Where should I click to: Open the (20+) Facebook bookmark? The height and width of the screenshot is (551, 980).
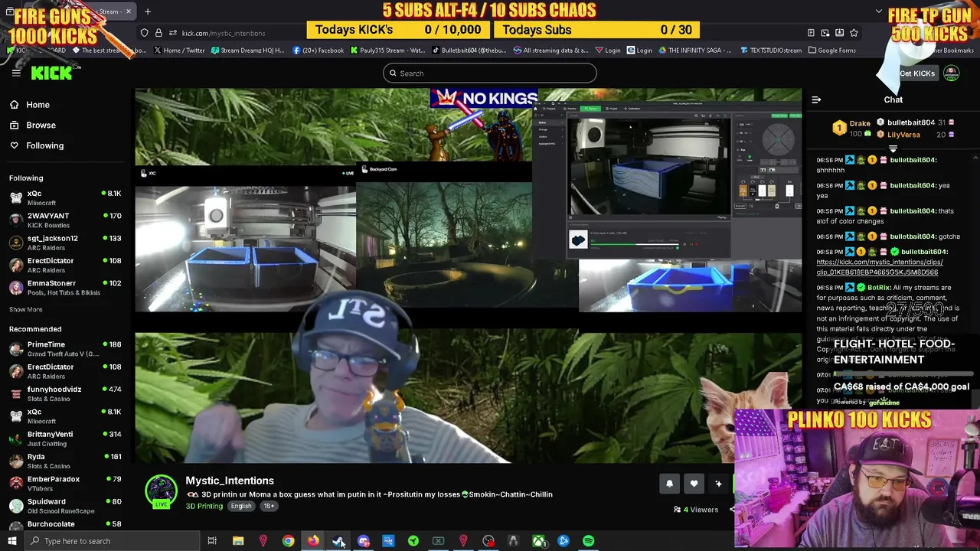(318, 51)
